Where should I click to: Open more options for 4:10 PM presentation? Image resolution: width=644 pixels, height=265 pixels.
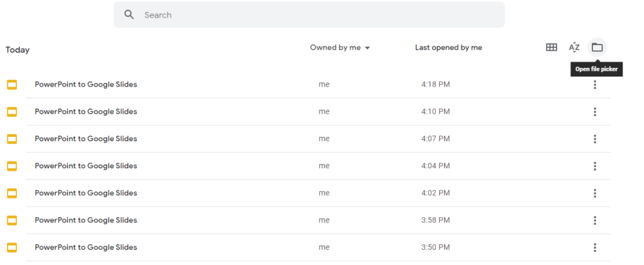[x=595, y=112]
